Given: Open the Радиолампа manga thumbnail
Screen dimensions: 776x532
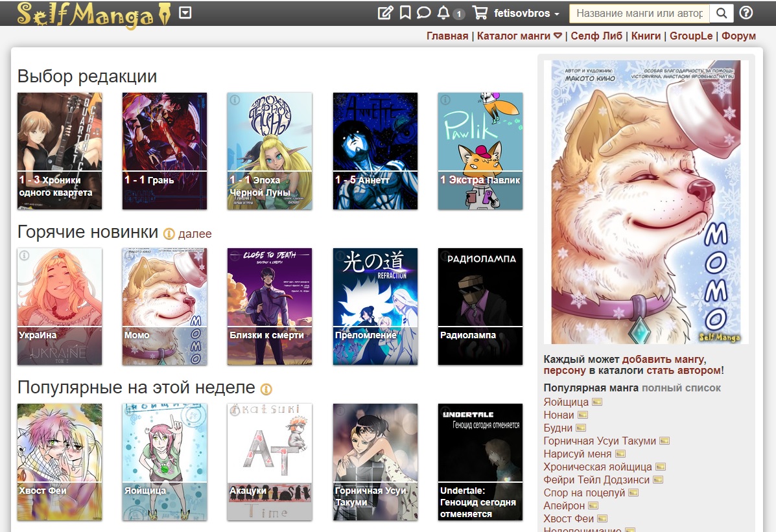Looking at the screenshot, I should coord(480,306).
